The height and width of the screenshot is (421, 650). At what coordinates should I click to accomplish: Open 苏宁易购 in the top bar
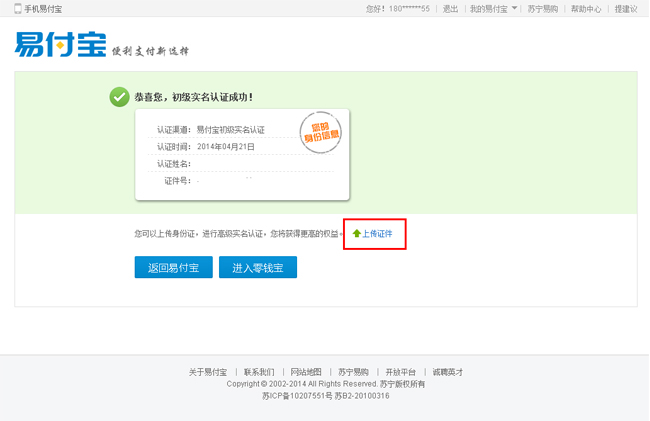point(543,8)
